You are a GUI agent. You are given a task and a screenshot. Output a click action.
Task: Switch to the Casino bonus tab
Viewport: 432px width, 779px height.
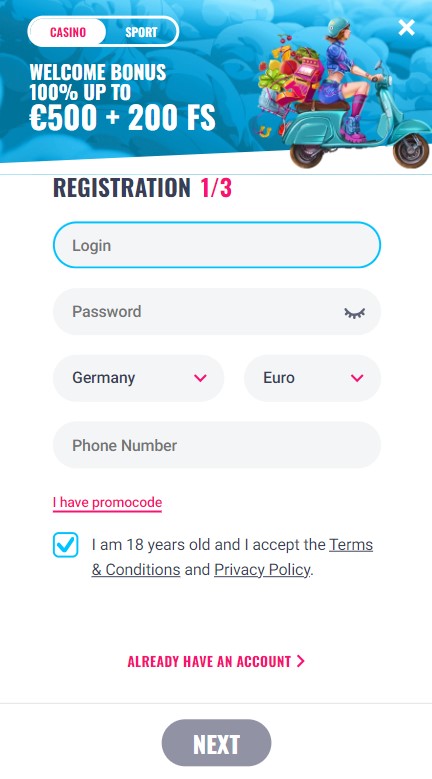(68, 32)
